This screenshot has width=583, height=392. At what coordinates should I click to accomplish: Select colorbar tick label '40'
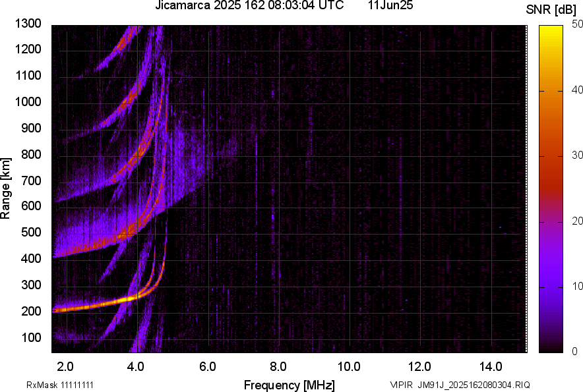coord(577,90)
